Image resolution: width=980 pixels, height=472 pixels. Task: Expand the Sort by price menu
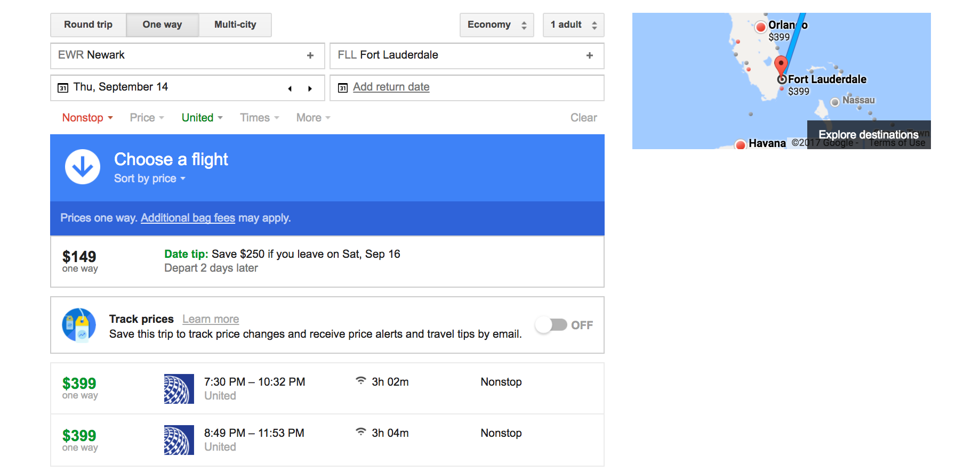point(149,178)
